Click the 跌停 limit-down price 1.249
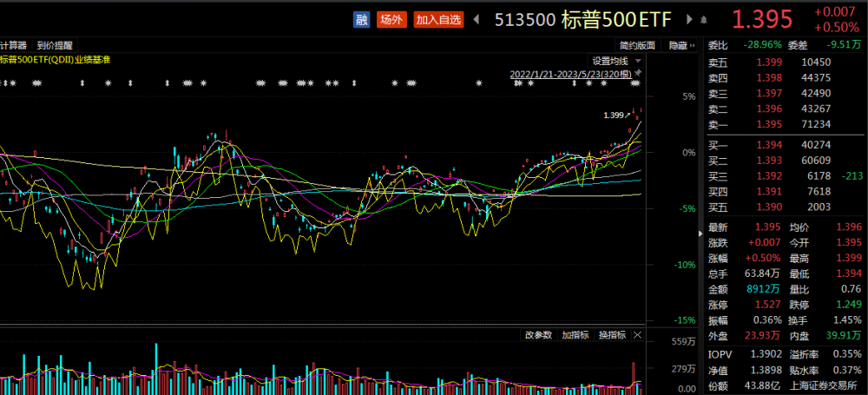Screen dimensions: 868x395 tap(850, 305)
